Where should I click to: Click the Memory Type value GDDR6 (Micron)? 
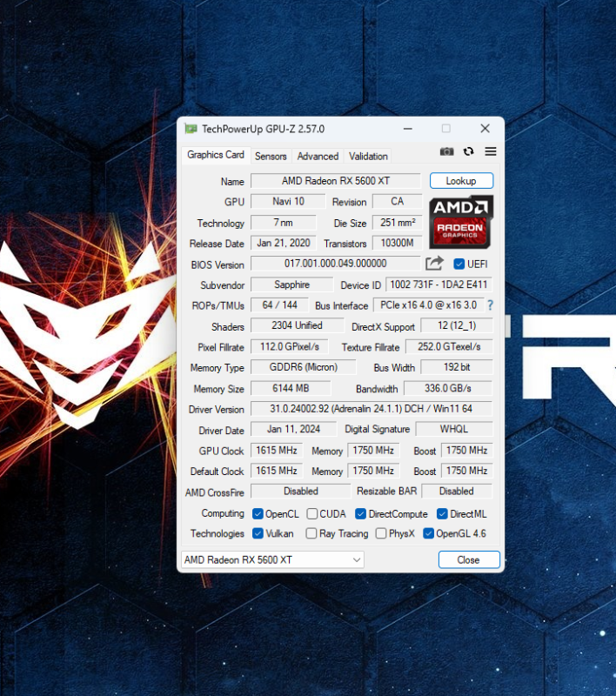coord(304,367)
